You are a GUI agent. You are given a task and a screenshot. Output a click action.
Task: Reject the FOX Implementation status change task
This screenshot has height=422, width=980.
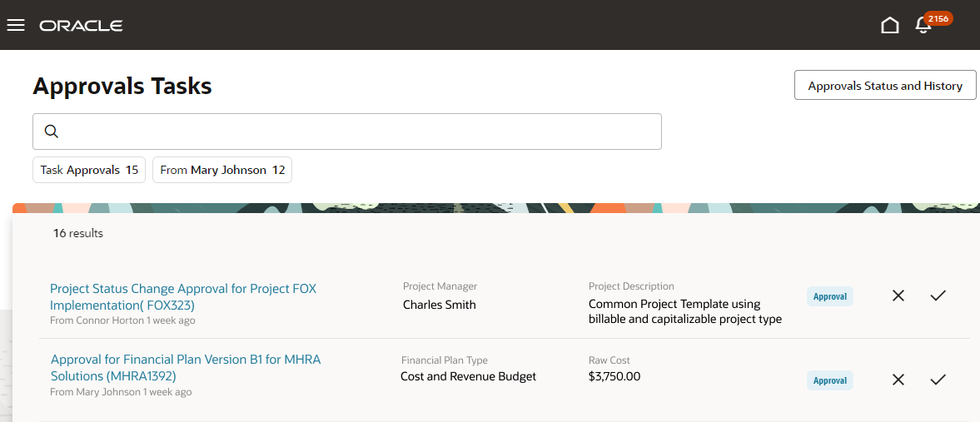(x=898, y=295)
